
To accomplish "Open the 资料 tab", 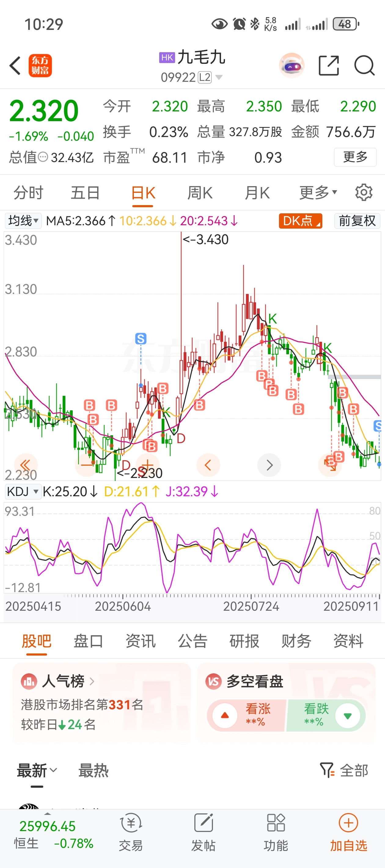I will point(348,641).
